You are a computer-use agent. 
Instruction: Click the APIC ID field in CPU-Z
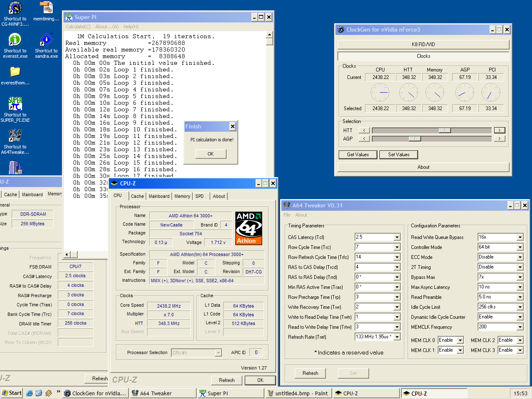point(256,352)
